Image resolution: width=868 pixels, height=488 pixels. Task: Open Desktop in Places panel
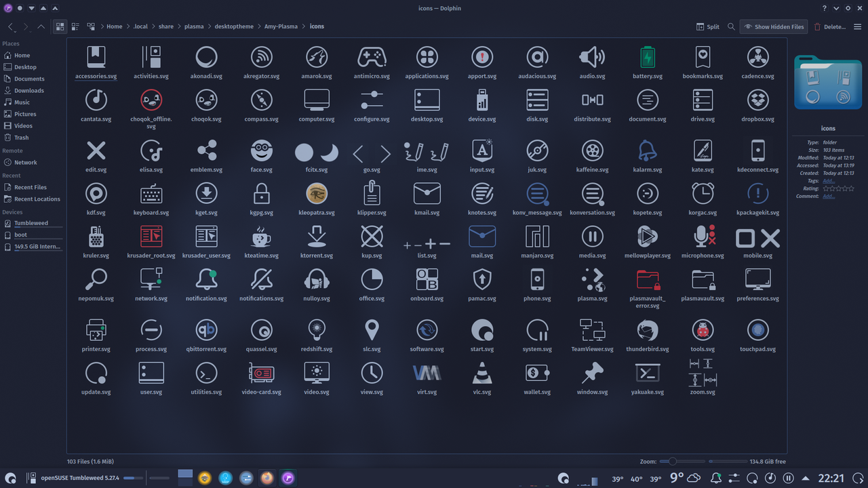(x=33, y=67)
